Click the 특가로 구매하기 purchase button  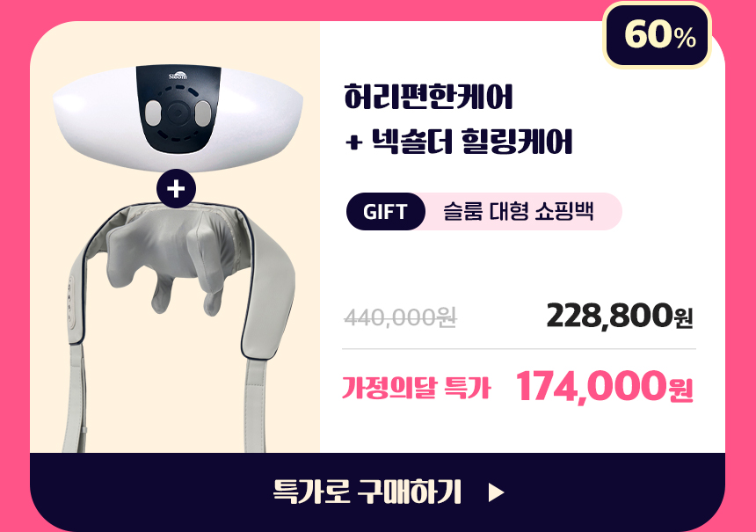coord(377,492)
